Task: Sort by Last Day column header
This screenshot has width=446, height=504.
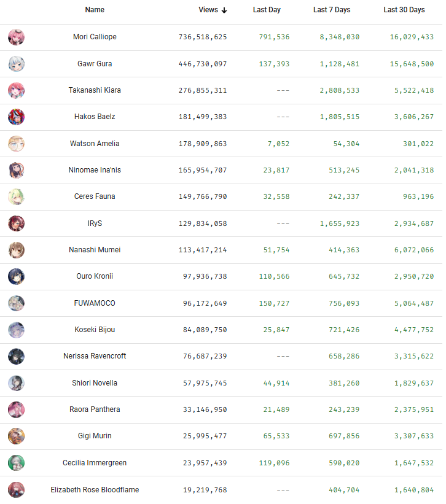Action: click(266, 10)
